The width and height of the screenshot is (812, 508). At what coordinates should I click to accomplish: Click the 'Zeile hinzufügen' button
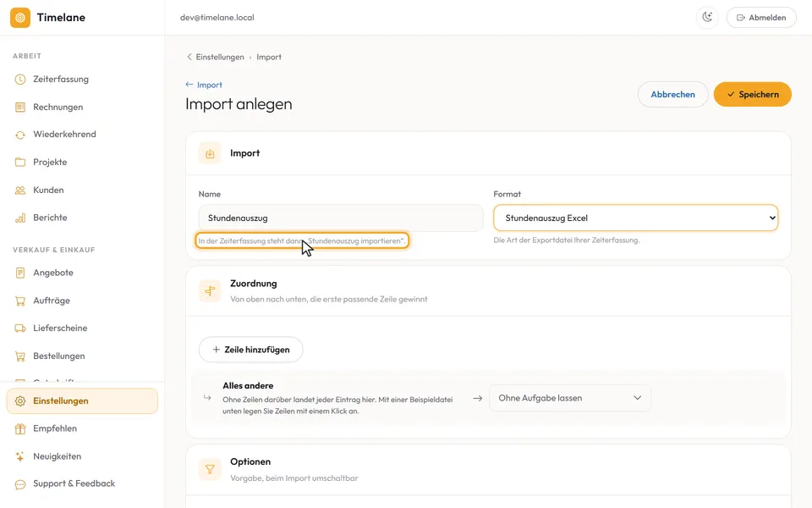click(250, 350)
